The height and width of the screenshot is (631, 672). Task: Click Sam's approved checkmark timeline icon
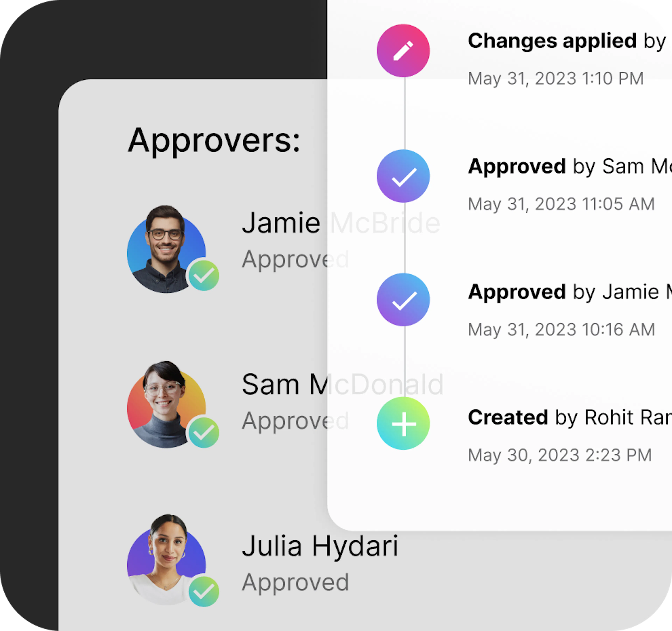[x=403, y=176]
